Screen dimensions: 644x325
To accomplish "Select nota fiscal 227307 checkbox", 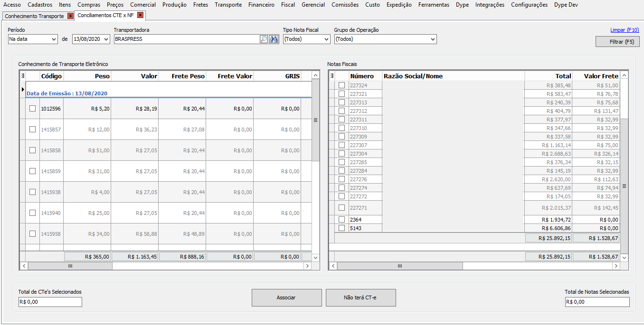I will click(341, 145).
